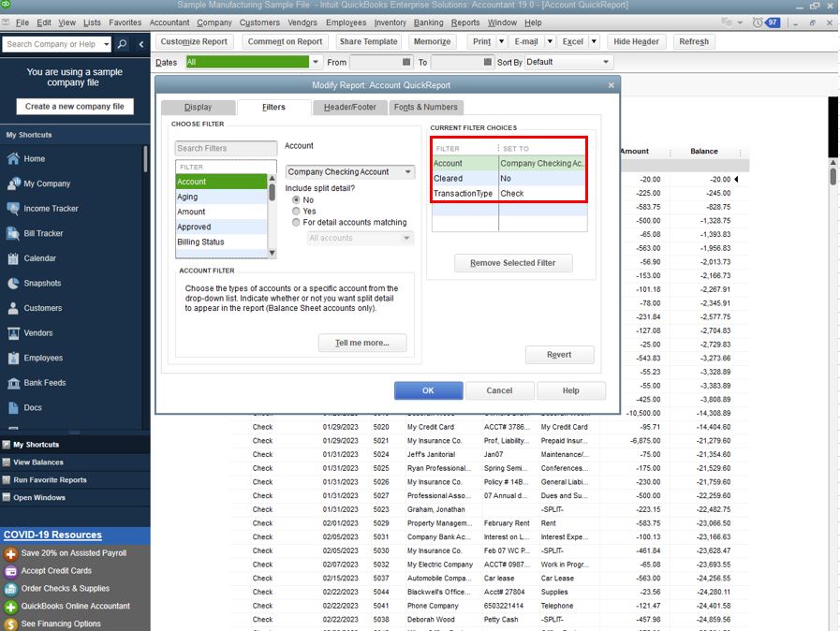The image size is (840, 631).
Task: Click Customize Report button
Action: point(194,42)
